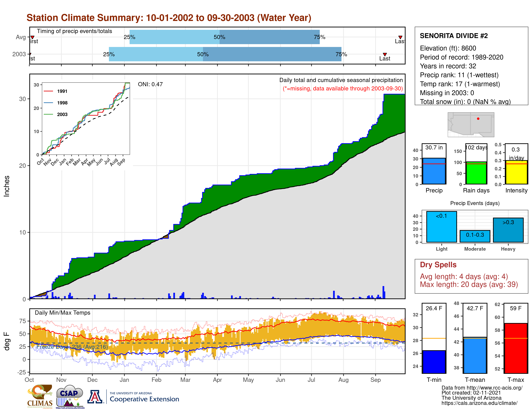Click the '0.1-0.3' Moderate events bar
The width and height of the screenshot is (532, 411).
click(x=475, y=236)
